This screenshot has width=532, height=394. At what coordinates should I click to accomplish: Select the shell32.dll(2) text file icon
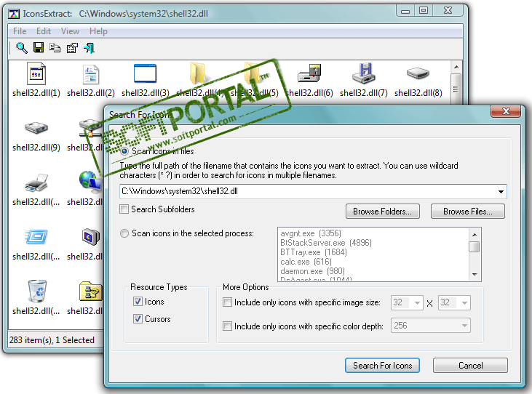pos(90,74)
